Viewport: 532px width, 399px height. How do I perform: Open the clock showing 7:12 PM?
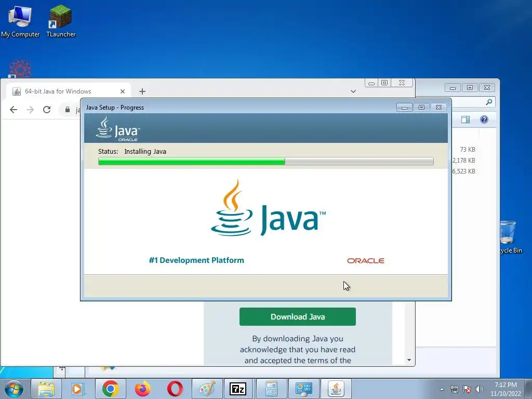point(506,389)
